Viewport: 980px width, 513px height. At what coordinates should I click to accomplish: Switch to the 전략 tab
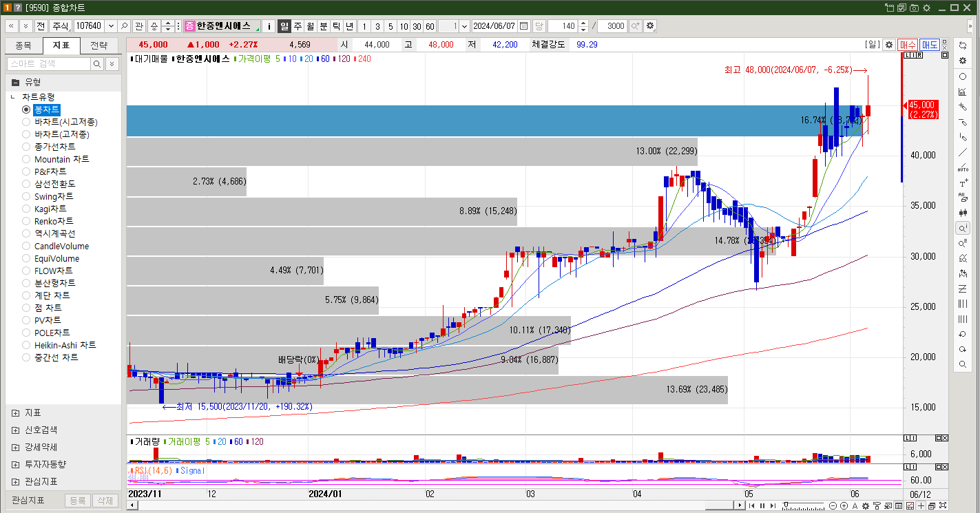(99, 46)
